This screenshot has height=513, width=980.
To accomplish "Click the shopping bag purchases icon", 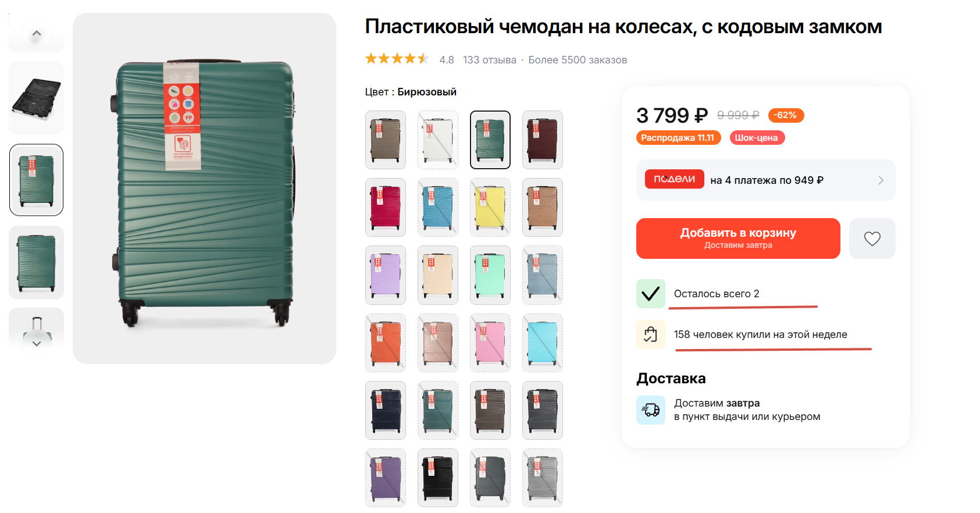I will (650, 334).
